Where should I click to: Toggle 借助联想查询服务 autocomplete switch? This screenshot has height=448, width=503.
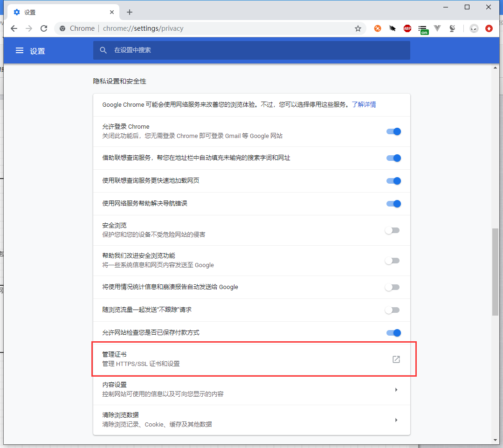pos(393,158)
